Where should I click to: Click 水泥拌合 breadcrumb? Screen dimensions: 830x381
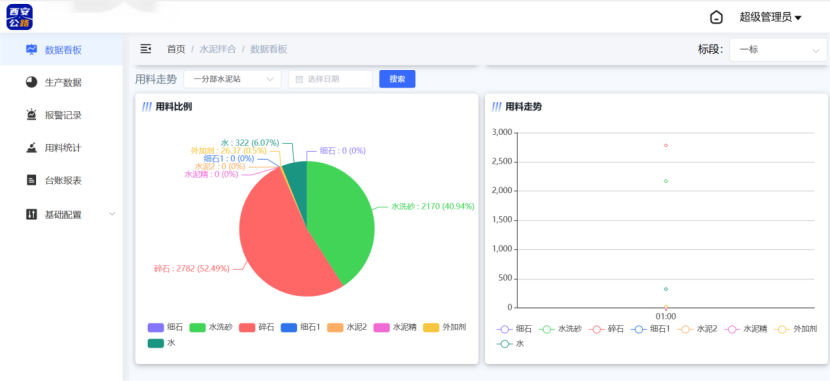(x=218, y=49)
